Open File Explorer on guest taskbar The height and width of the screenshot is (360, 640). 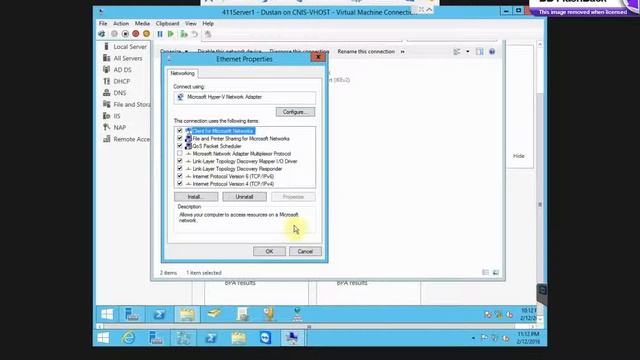pos(187,314)
